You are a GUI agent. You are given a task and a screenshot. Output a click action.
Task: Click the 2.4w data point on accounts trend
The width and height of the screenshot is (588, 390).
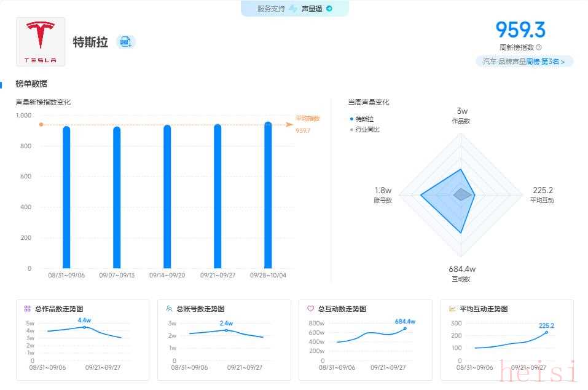pos(226,330)
